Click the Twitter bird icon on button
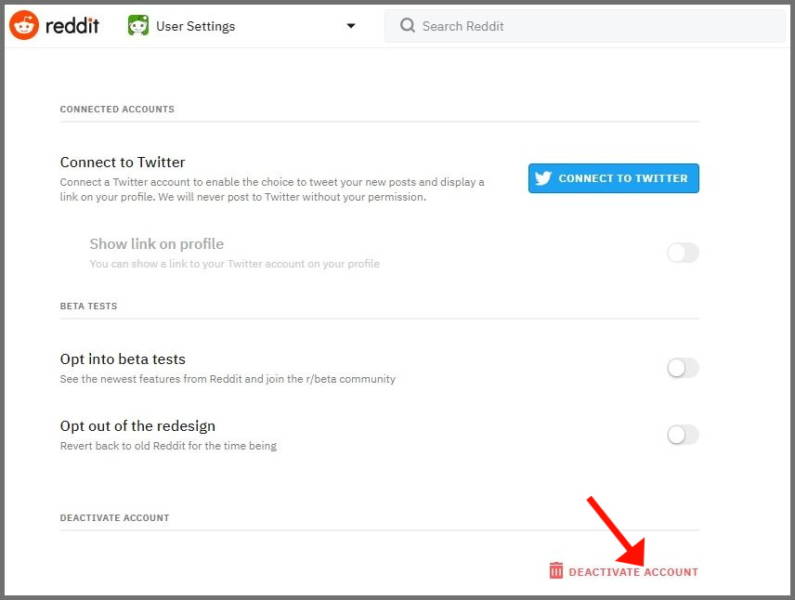This screenshot has height=600, width=795. click(x=543, y=178)
